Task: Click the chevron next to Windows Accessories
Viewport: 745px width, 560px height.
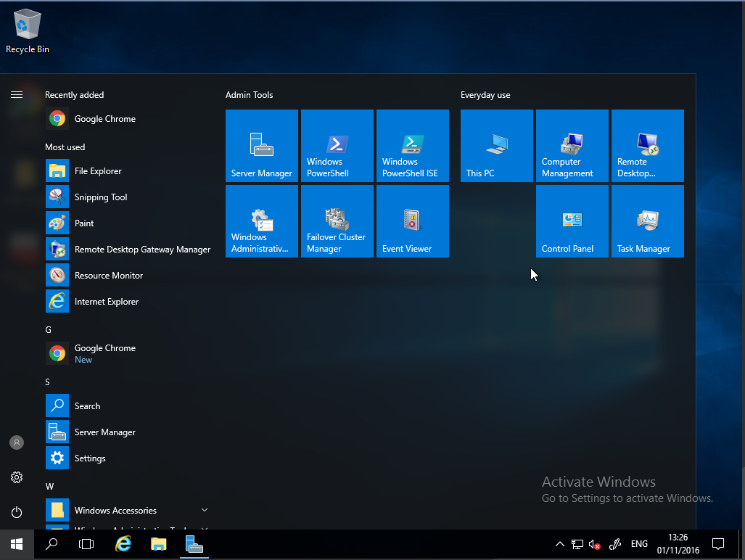Action: point(205,510)
